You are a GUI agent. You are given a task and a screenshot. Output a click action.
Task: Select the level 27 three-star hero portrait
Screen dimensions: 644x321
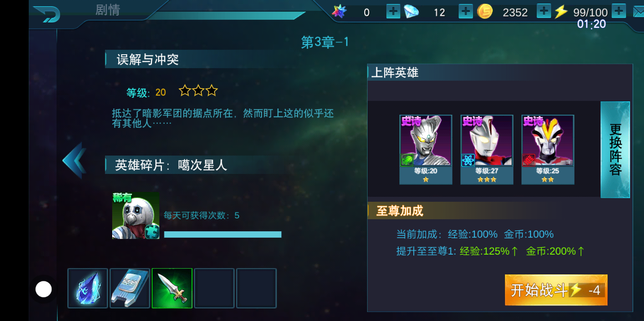pyautogui.click(x=487, y=150)
